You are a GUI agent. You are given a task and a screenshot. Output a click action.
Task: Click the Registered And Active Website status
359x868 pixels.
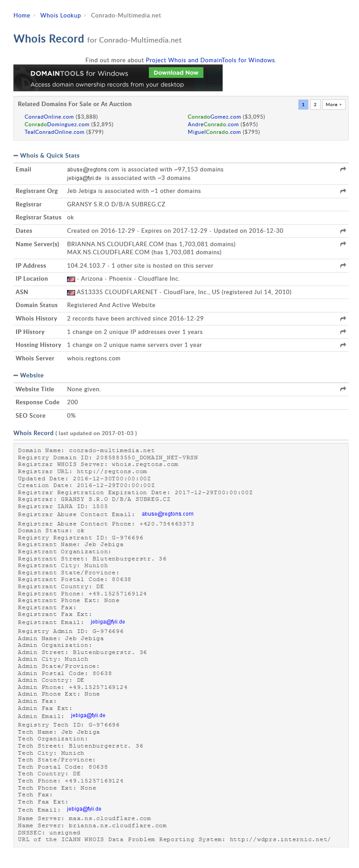(x=111, y=305)
